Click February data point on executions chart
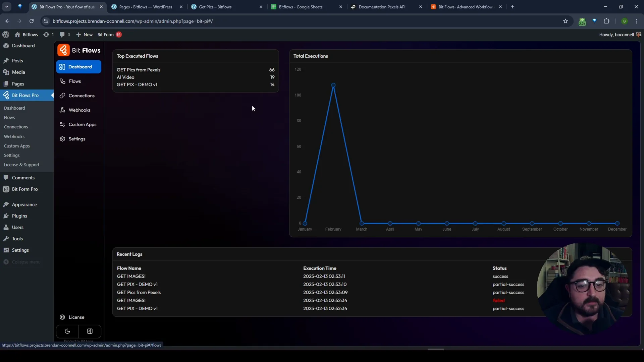 click(333, 85)
